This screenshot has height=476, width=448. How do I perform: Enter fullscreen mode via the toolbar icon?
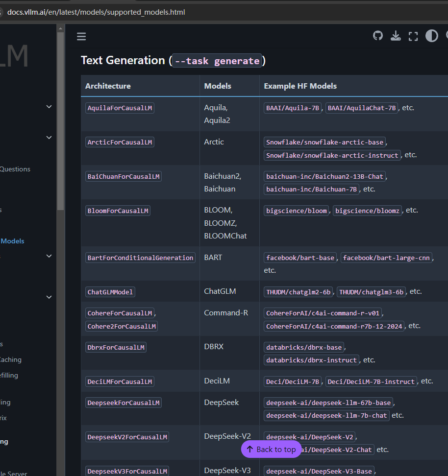click(x=413, y=36)
